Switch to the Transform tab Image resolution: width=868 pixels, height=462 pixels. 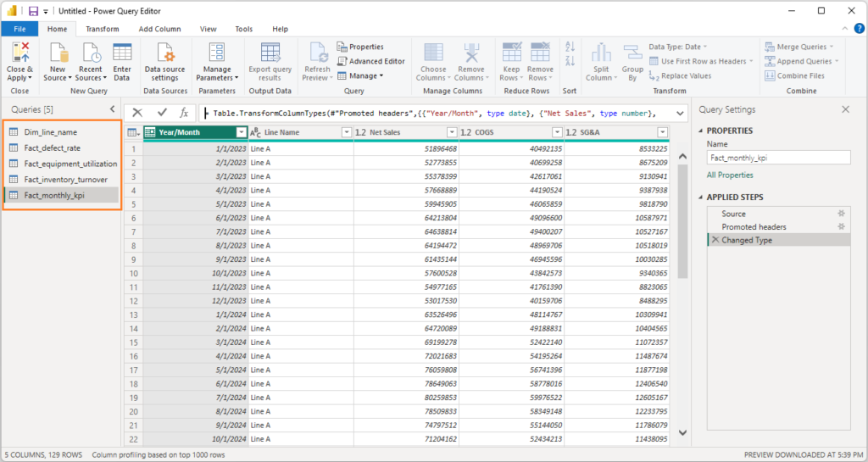pyautogui.click(x=103, y=29)
